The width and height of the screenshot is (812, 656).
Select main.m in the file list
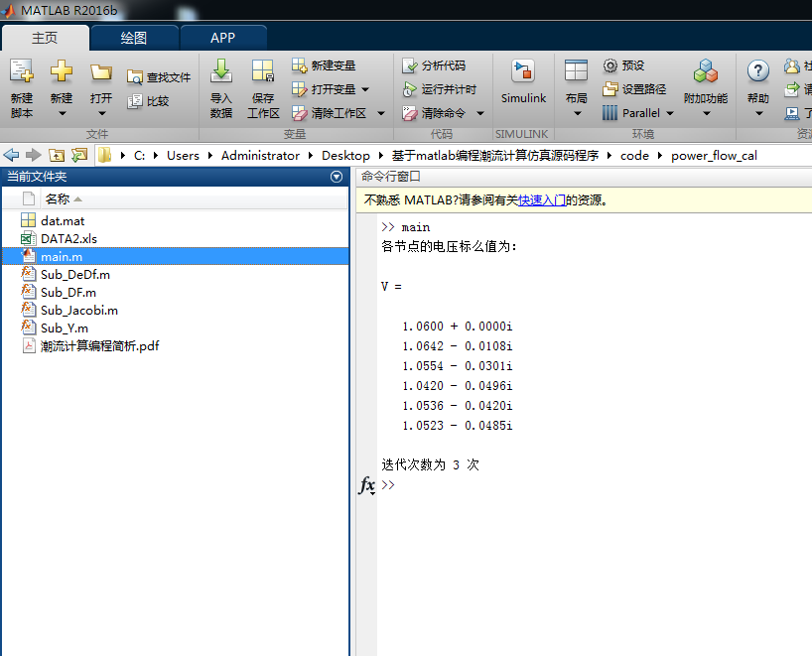click(x=175, y=256)
